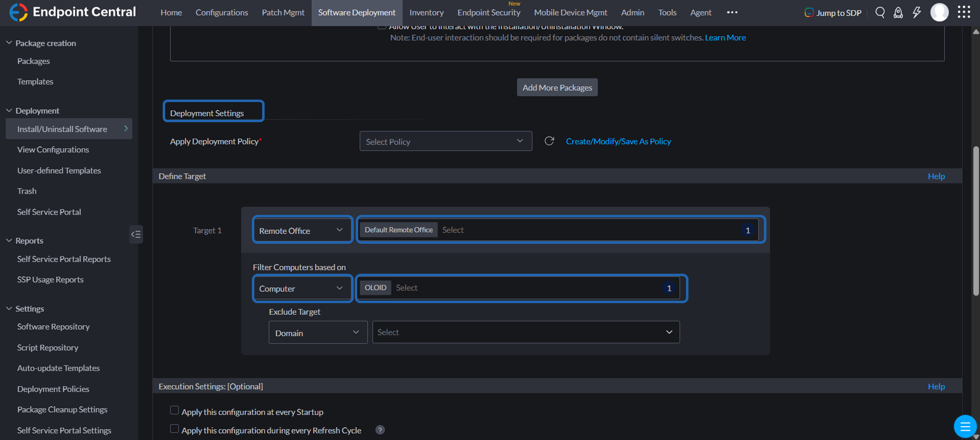
Task: Click the refresh cycle help question icon
Action: click(x=380, y=430)
